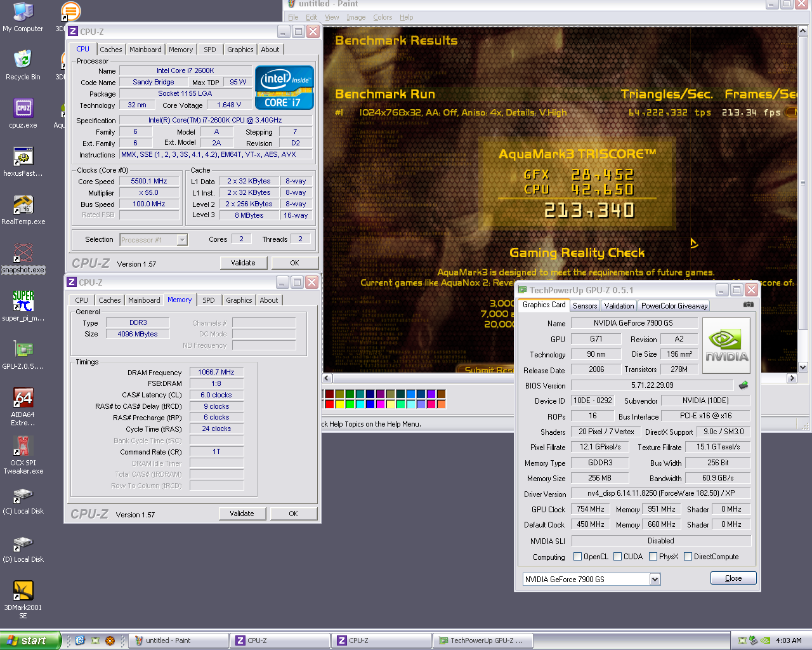Click the GPU-Z BIOS save icon
This screenshot has height=650, width=812.
pyautogui.click(x=743, y=385)
